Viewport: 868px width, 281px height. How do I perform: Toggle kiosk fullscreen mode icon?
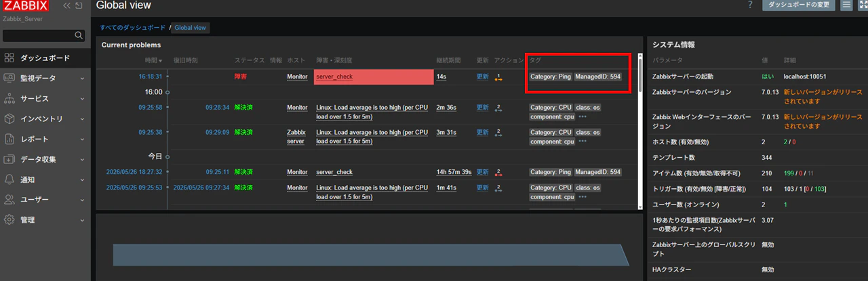(863, 5)
